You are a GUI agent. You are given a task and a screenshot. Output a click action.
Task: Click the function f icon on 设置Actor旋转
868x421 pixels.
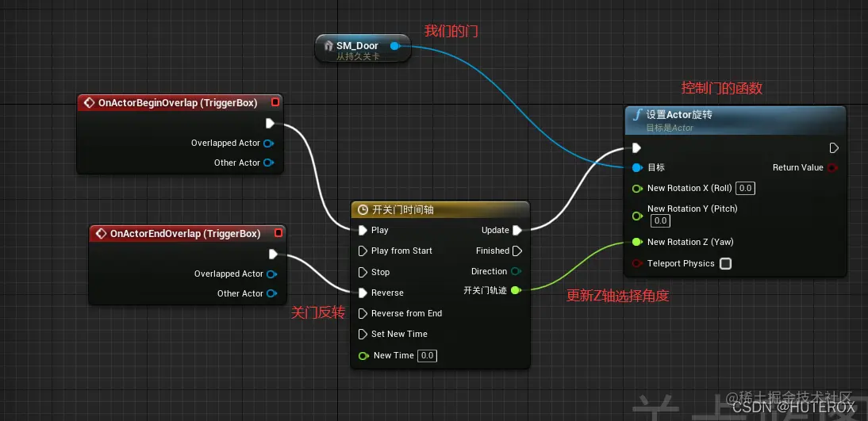click(637, 115)
